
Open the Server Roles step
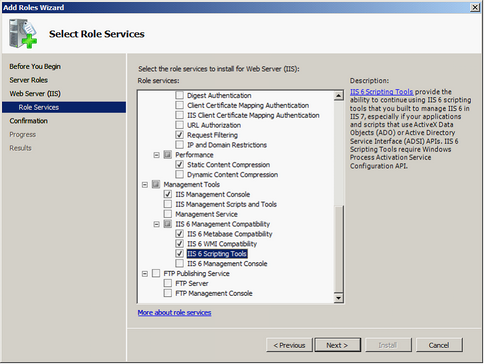(x=29, y=80)
